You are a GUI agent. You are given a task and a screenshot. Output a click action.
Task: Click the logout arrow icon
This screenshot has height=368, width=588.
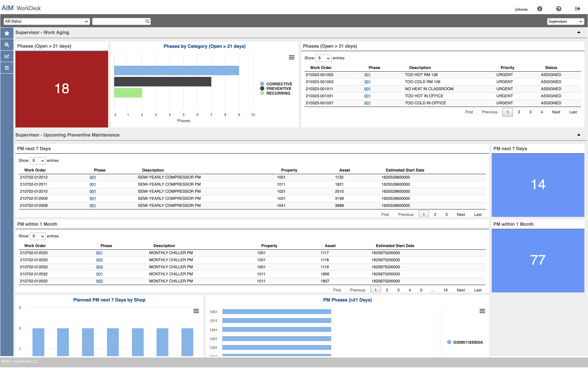[577, 9]
